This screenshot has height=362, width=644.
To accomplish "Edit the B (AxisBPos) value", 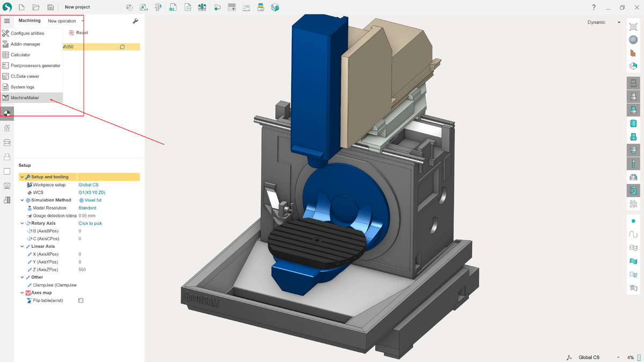I will coord(80,231).
